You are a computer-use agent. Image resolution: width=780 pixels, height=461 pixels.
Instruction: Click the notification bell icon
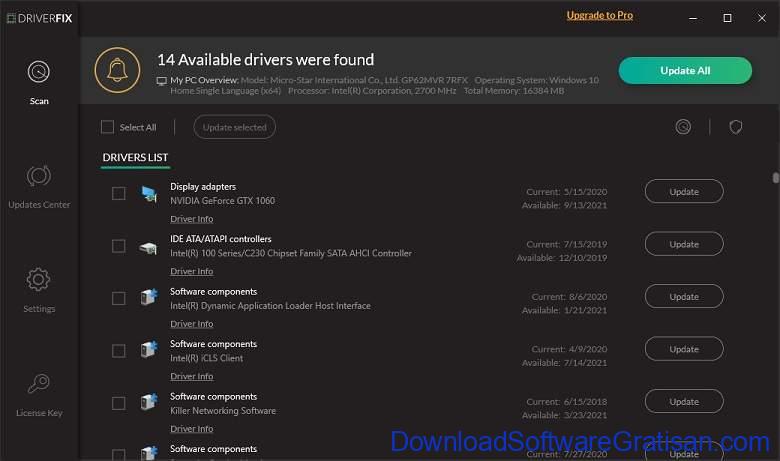tap(117, 70)
